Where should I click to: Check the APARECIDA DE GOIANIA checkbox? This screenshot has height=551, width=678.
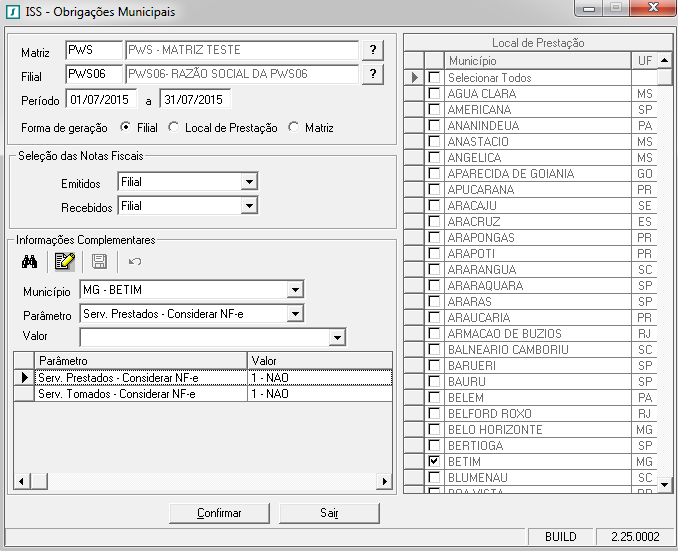(434, 173)
